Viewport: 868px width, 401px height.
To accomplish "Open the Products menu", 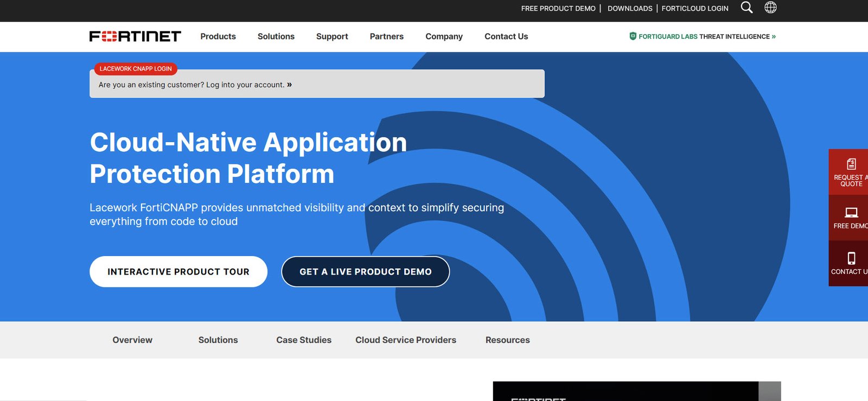I will coord(218,36).
